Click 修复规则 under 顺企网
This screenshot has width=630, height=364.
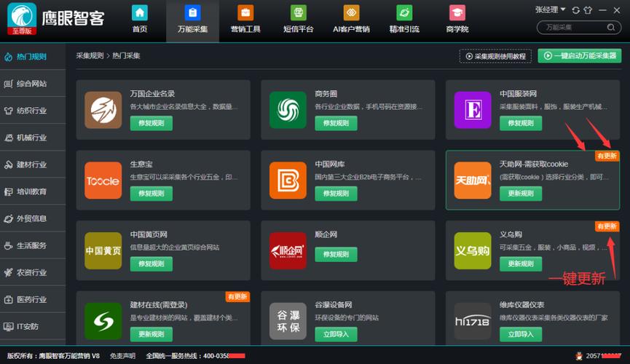(x=336, y=254)
